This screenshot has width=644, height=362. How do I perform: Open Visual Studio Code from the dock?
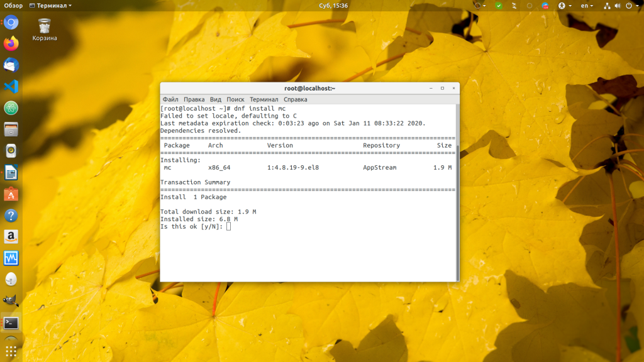tap(11, 87)
